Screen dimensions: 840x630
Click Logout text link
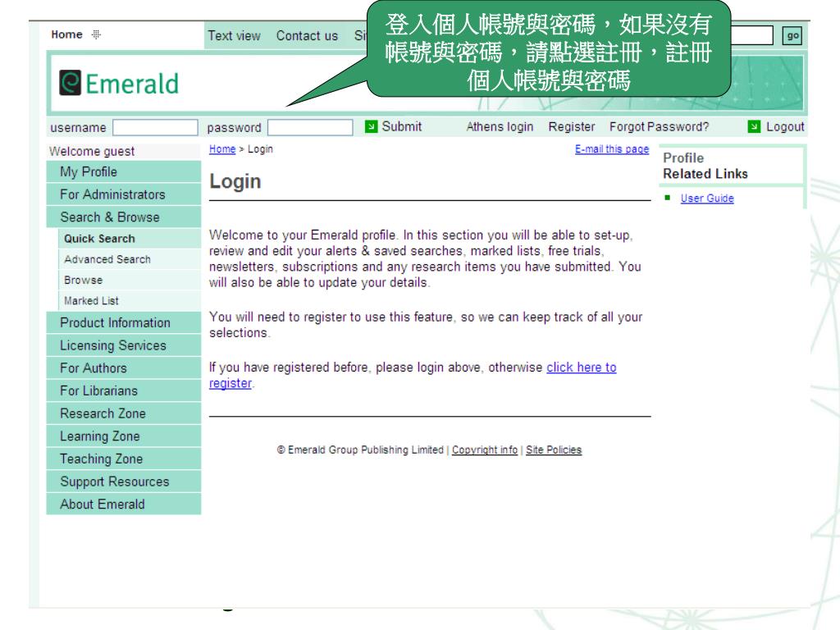coord(785,127)
